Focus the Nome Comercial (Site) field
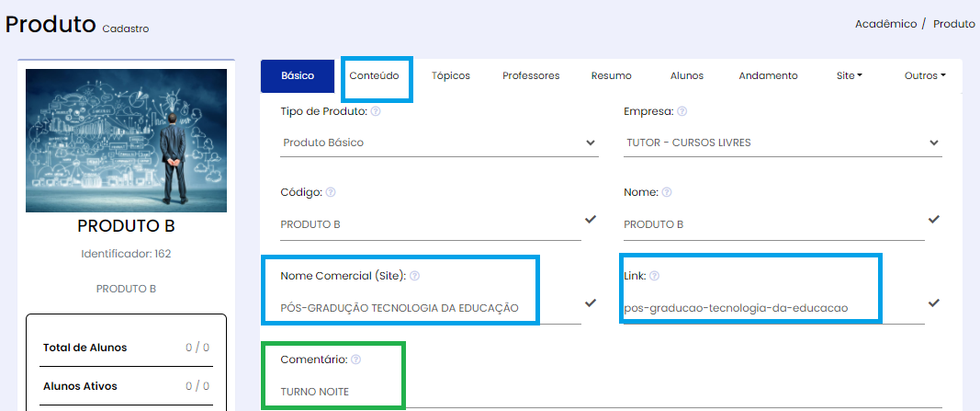The width and height of the screenshot is (980, 411). [431, 308]
